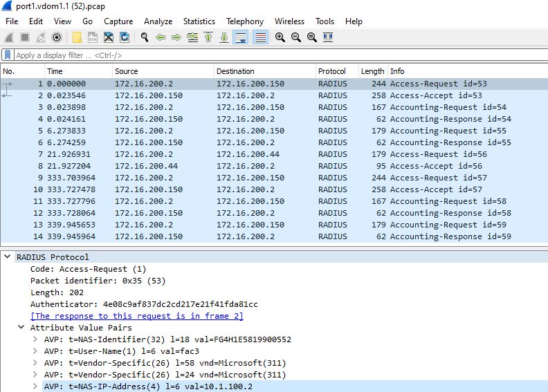Go back to the previous packet

161,37
